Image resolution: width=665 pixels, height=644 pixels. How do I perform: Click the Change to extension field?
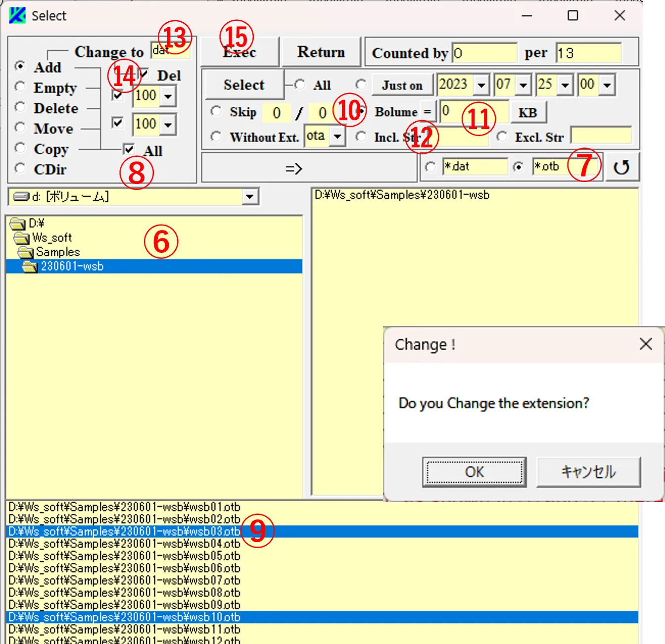coord(170,50)
